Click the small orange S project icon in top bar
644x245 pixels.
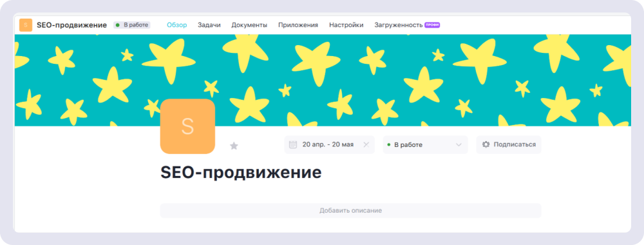point(26,25)
